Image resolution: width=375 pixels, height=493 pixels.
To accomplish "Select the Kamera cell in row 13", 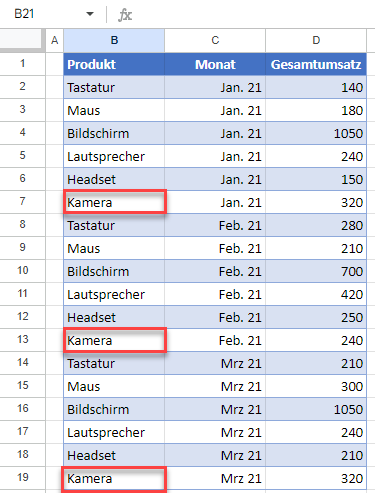I will pyautogui.click(x=114, y=340).
